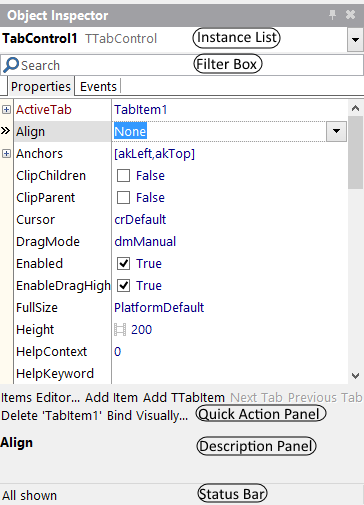
Task: Toggle the ClipChildren checkbox
Action: pos(123,176)
